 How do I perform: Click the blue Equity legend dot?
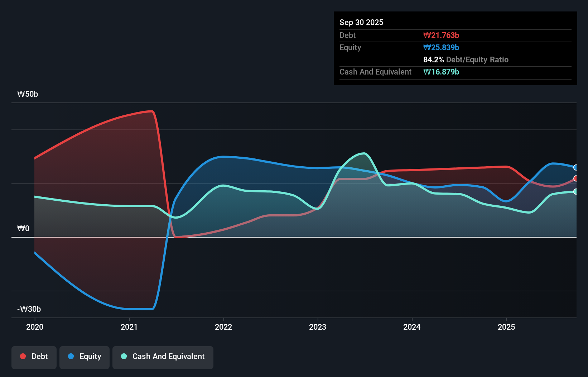tap(71, 356)
